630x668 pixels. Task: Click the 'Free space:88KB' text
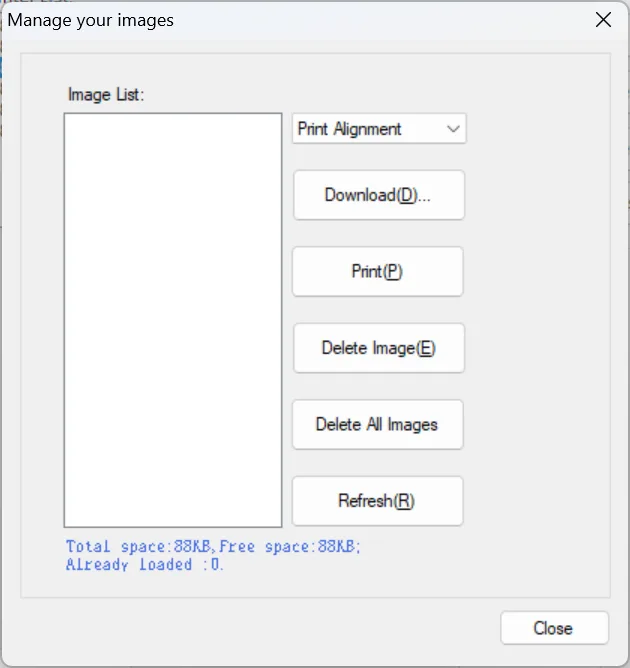point(290,547)
